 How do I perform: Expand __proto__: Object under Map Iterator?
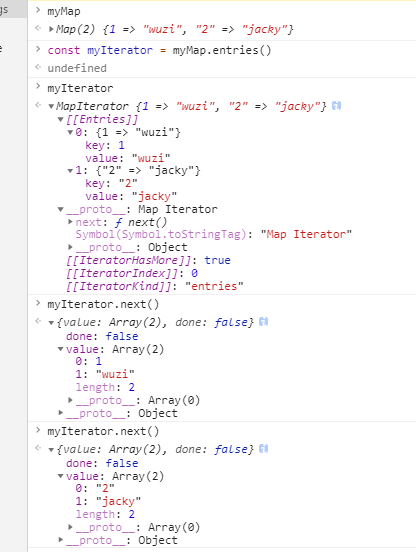pyautogui.click(x=70, y=247)
